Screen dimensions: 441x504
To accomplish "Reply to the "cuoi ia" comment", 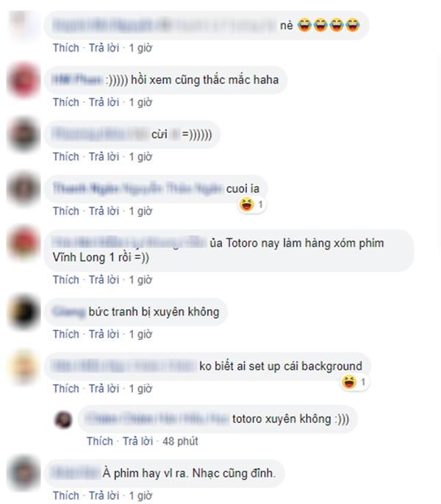I will click(104, 211).
